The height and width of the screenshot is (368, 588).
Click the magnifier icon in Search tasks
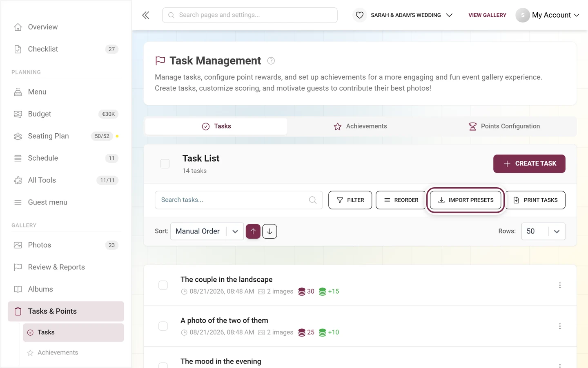pos(313,200)
